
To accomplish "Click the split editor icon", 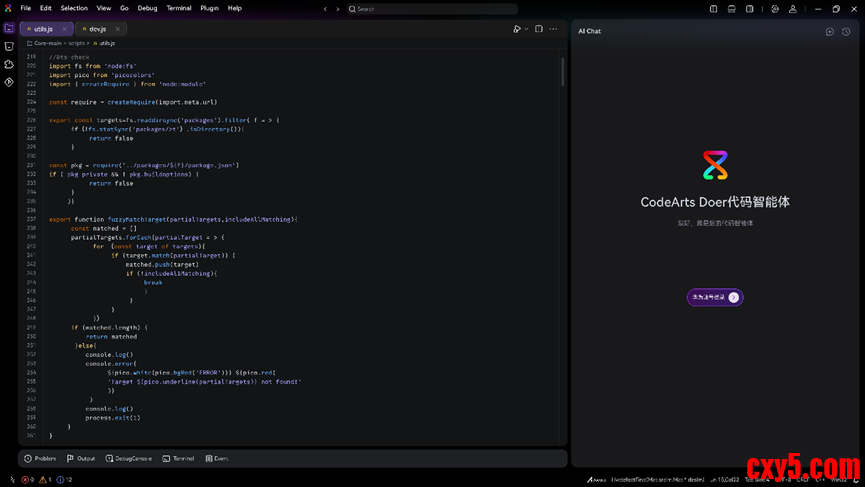I will tap(538, 29).
